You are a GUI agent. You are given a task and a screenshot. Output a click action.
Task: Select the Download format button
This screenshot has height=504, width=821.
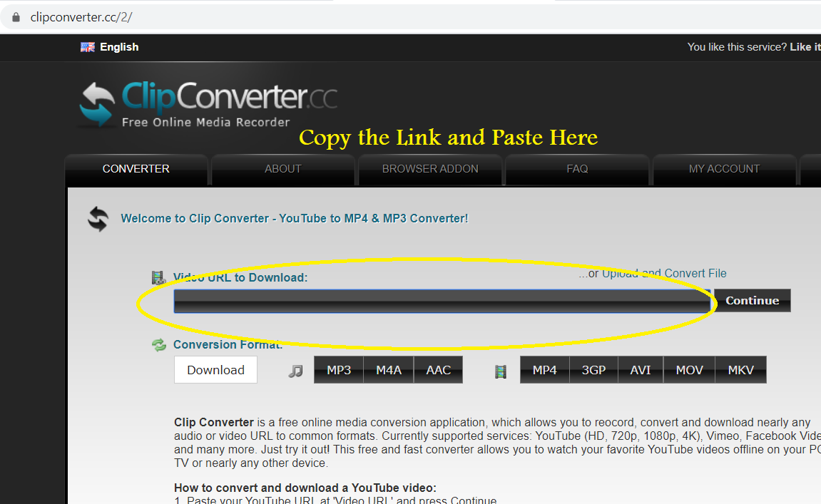[215, 370]
